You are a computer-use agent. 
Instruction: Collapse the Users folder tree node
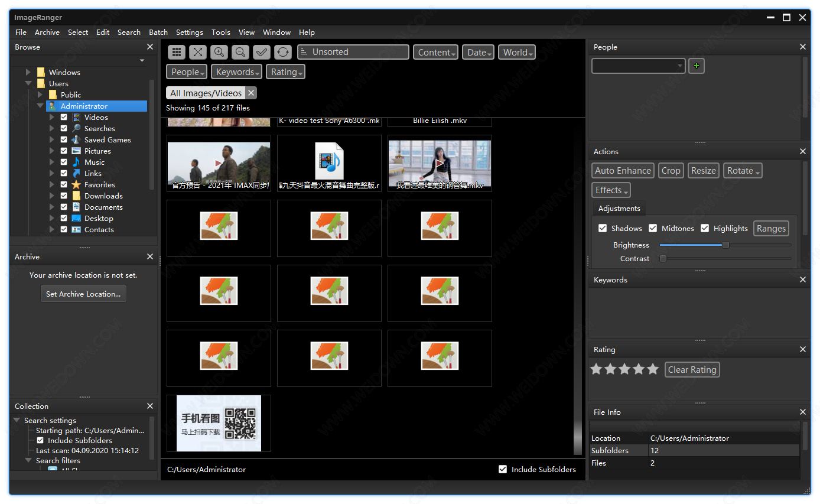coord(28,83)
